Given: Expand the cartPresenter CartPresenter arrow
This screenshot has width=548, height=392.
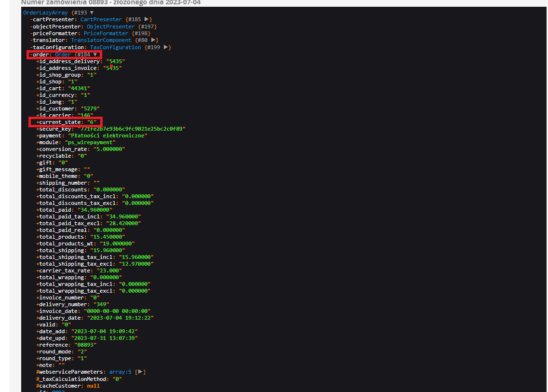Looking at the screenshot, I should [x=147, y=19].
